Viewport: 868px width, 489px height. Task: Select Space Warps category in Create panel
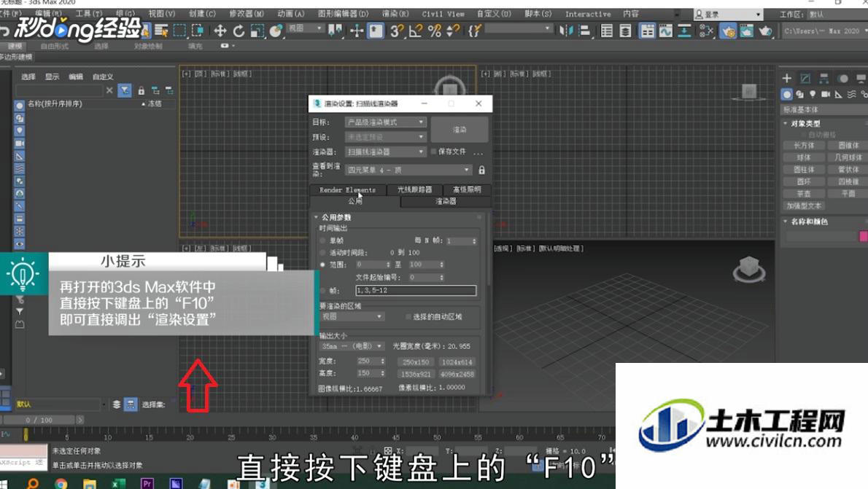(x=852, y=95)
